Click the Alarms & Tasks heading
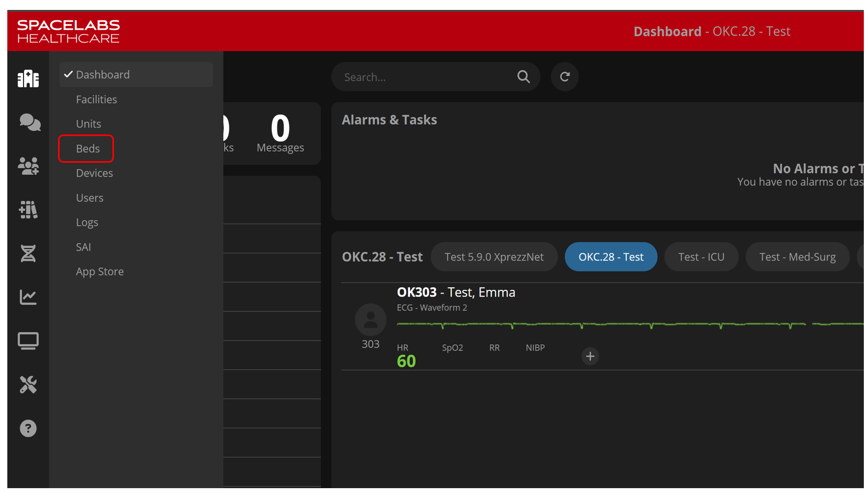This screenshot has height=496, width=868. 390,120
